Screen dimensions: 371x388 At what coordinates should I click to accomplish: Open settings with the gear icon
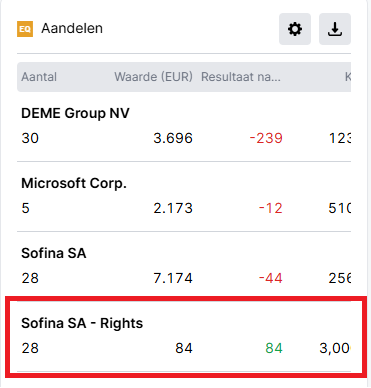[295, 29]
